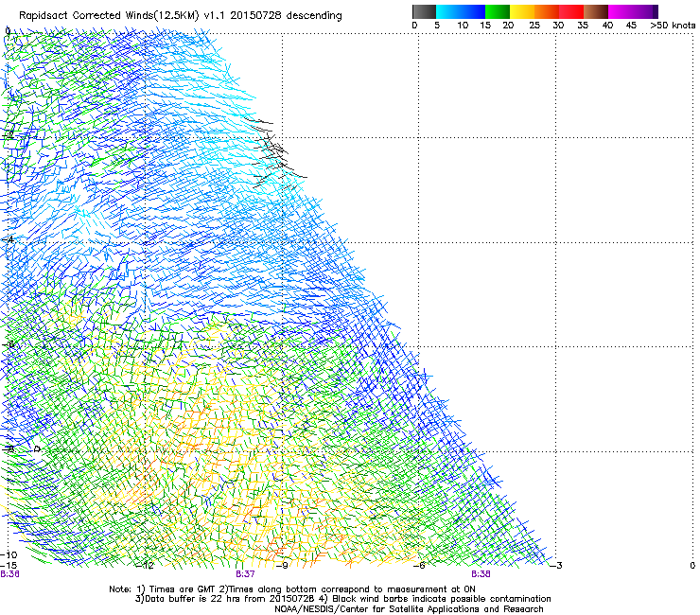The image size is (700, 615).
Task: Click the magenta-purple 40-50 knots legend segment
Action: pos(633,11)
